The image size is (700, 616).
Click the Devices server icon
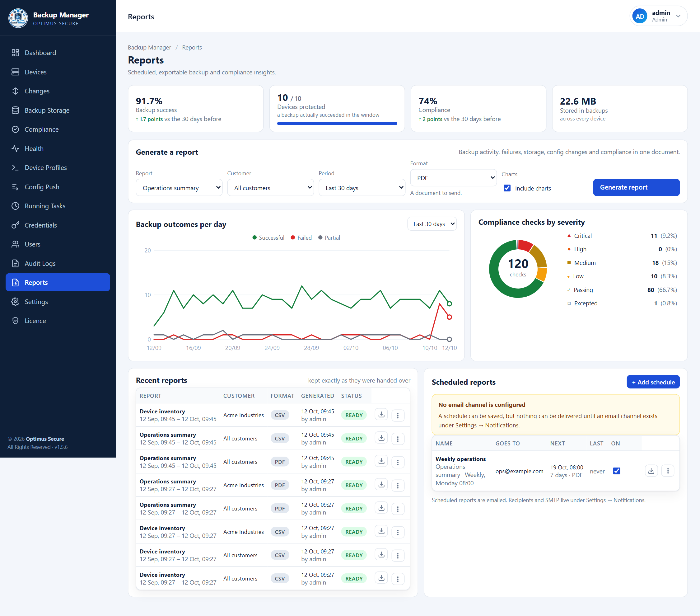point(16,72)
